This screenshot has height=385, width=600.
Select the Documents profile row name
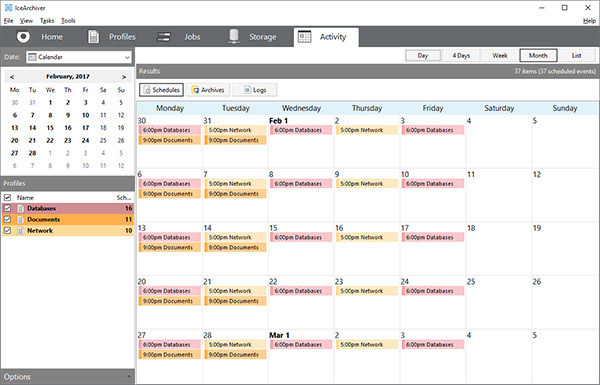(44, 219)
